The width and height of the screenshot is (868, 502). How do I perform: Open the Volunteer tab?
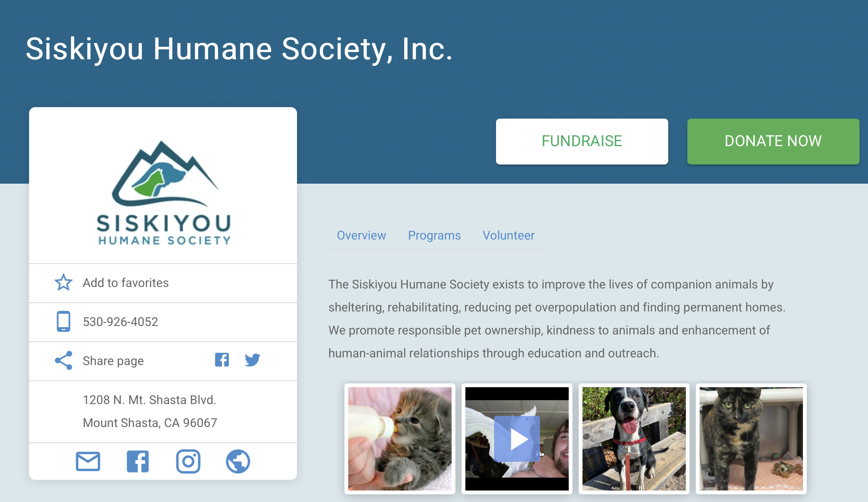pos(509,235)
